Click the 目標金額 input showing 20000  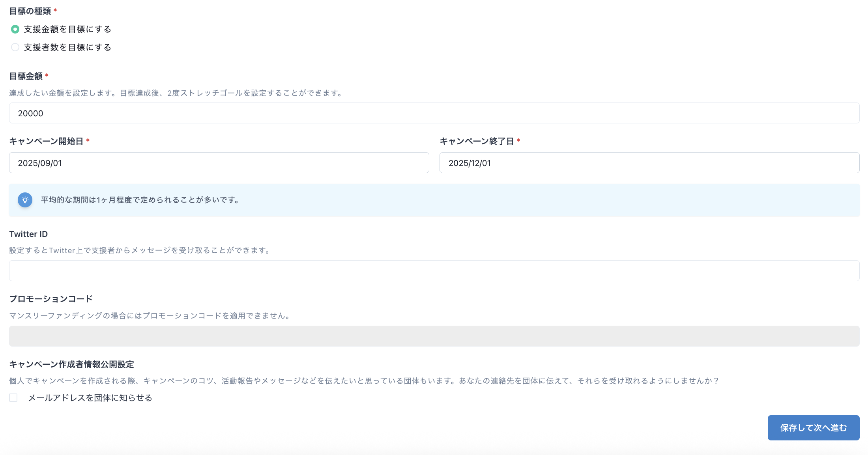tap(434, 113)
